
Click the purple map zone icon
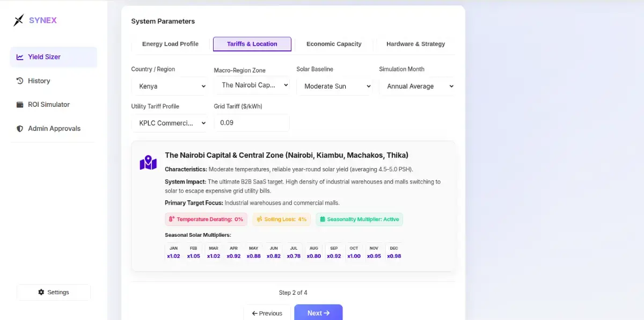(x=148, y=163)
